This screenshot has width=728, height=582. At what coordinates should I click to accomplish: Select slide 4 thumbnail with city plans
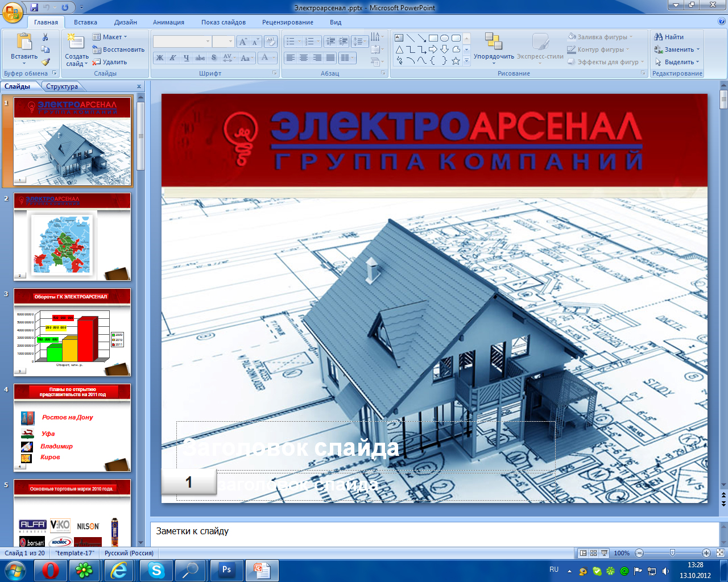(x=72, y=427)
